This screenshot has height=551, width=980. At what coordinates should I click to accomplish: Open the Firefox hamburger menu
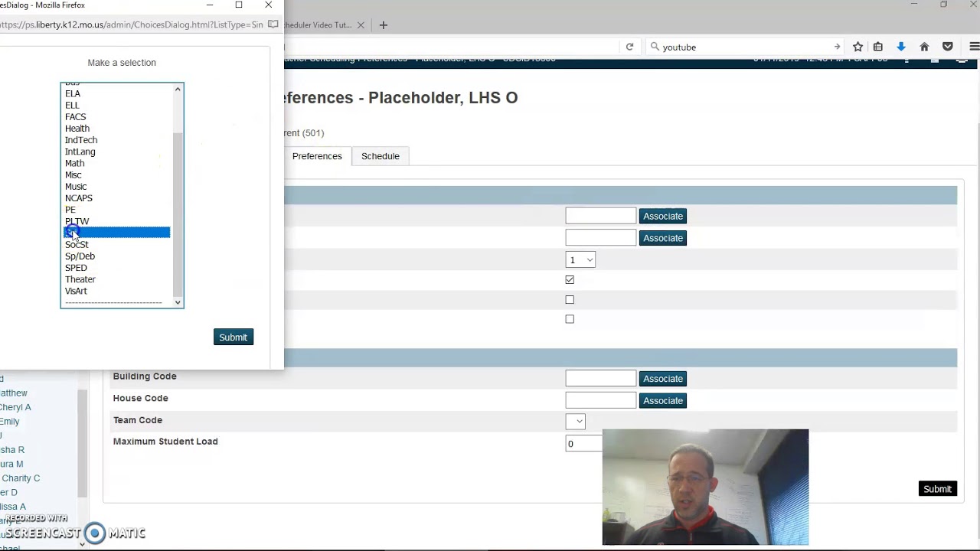pyautogui.click(x=974, y=47)
